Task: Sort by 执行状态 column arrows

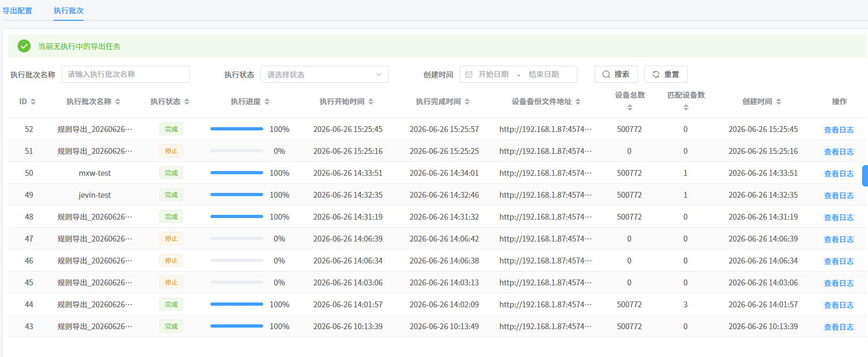Action: pos(187,102)
